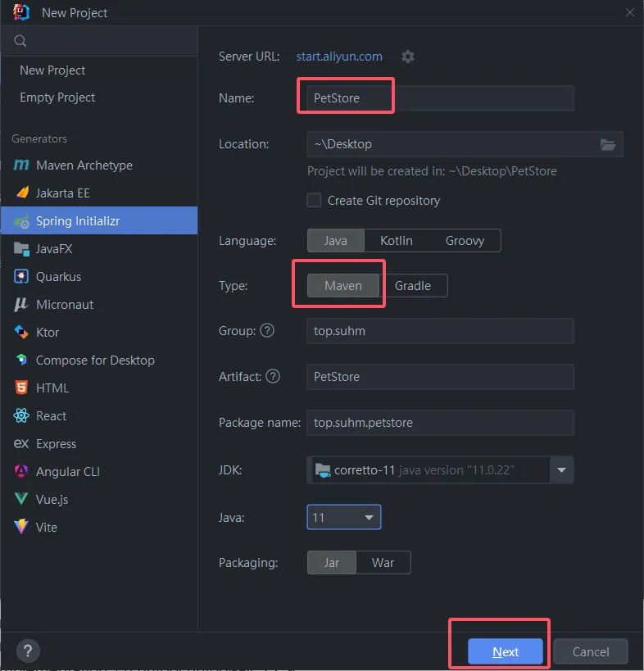Open the Java version 11 dropdown

click(x=368, y=518)
